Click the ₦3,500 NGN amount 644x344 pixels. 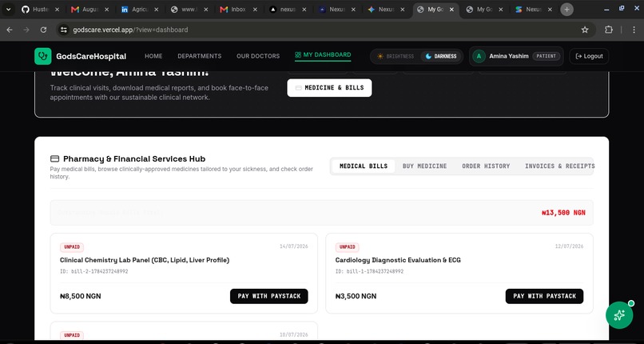point(356,296)
